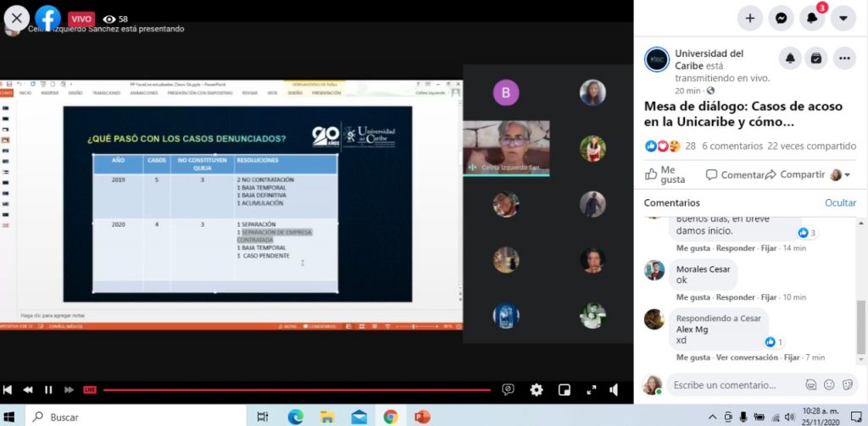The width and height of the screenshot is (868, 426).
Task: Open the three-dots post options menu
Action: [x=844, y=58]
